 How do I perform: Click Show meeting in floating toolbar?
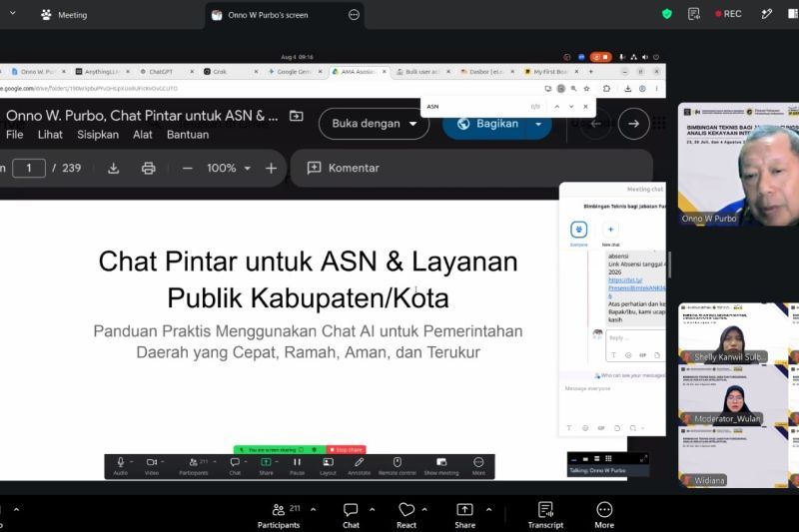point(441,466)
